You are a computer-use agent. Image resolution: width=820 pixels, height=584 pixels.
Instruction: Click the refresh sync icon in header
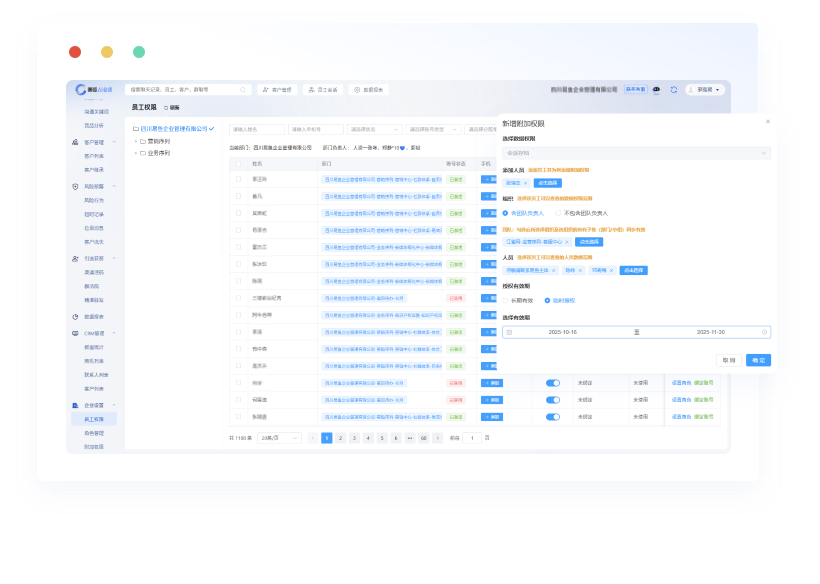point(674,89)
